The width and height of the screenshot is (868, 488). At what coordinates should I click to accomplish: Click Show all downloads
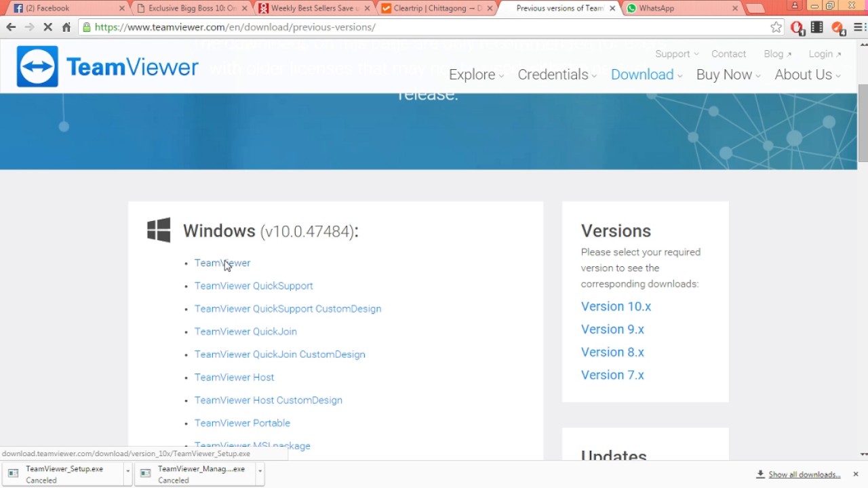tap(798, 474)
